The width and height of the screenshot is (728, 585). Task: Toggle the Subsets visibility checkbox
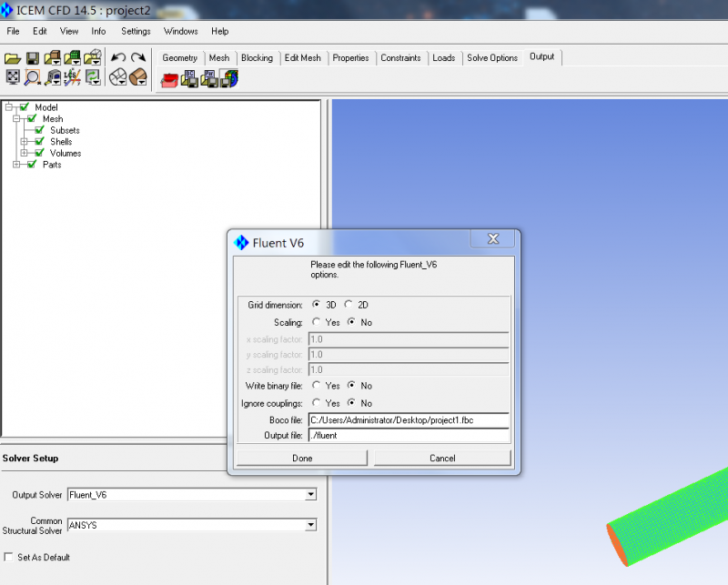point(39,130)
